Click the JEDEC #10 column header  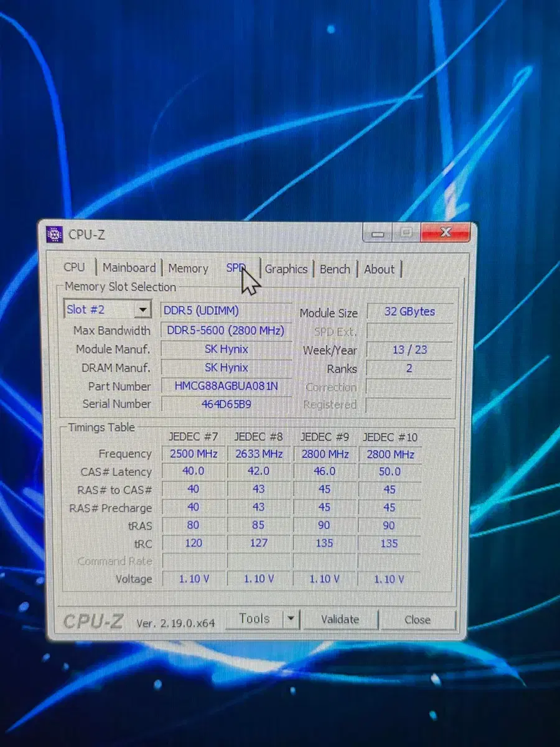coord(390,437)
